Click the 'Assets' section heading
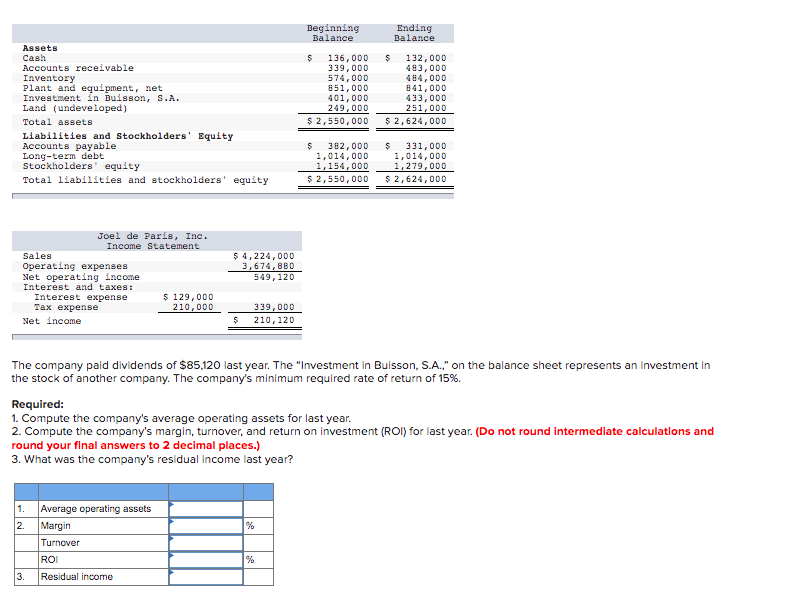The height and width of the screenshot is (597, 788). [40, 48]
